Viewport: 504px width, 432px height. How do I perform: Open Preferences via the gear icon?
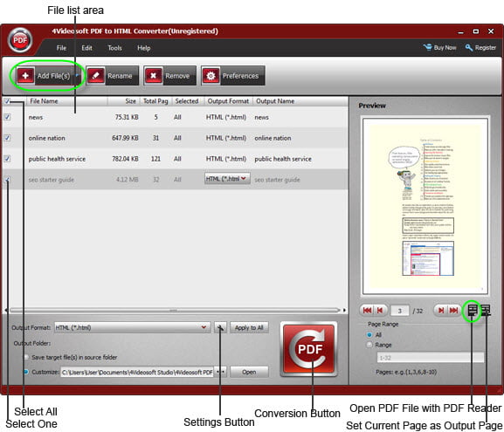pos(211,76)
